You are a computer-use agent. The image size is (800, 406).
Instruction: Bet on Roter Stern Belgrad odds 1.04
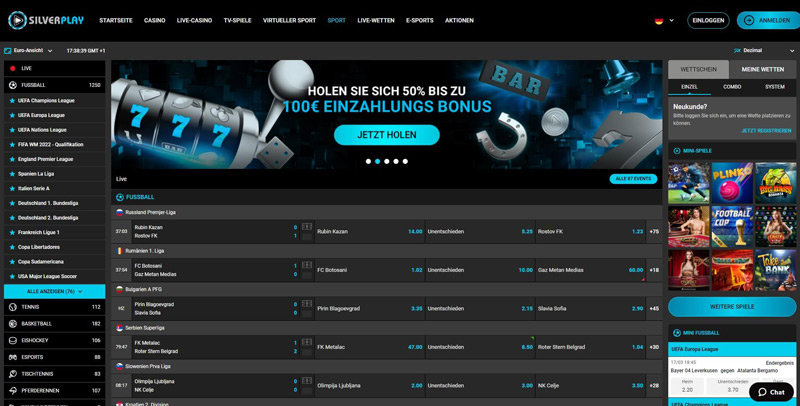[x=591, y=347]
